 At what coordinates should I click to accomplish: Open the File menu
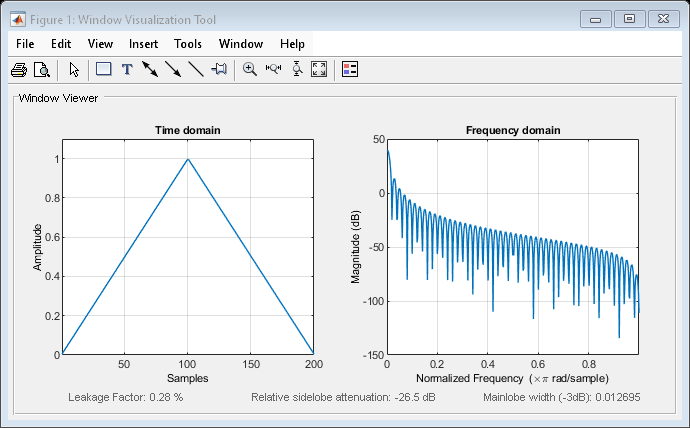click(25, 44)
